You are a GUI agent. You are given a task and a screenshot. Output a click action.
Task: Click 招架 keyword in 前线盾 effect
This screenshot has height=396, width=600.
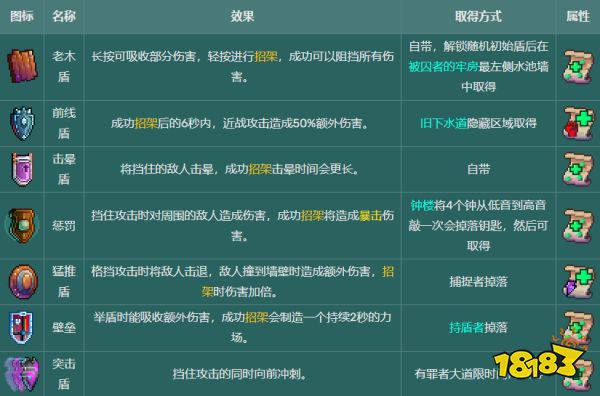pyautogui.click(x=146, y=123)
